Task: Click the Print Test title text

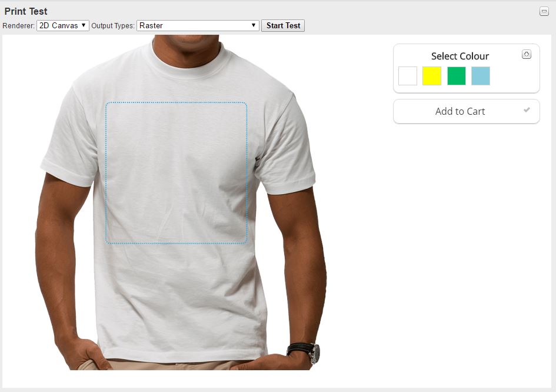Action: [26, 11]
